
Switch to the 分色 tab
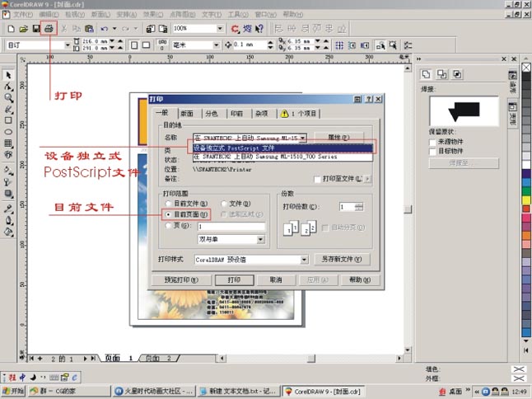click(212, 114)
